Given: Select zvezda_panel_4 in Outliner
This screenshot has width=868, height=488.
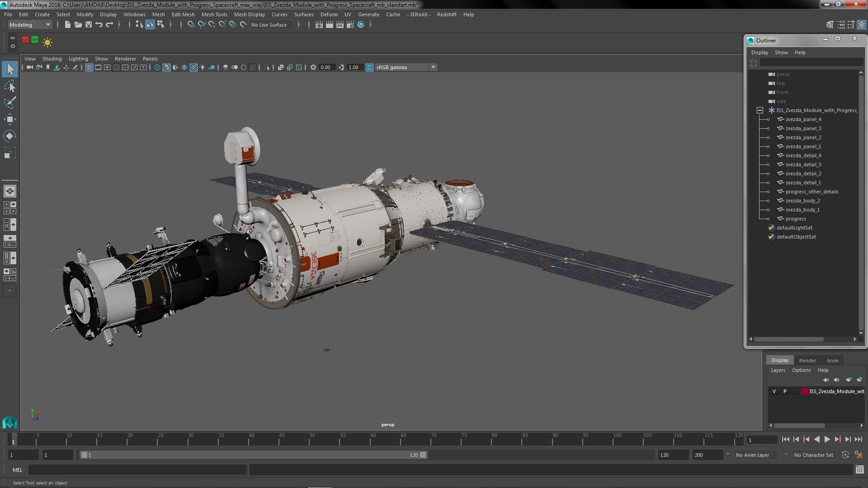Looking at the screenshot, I should pyautogui.click(x=803, y=119).
